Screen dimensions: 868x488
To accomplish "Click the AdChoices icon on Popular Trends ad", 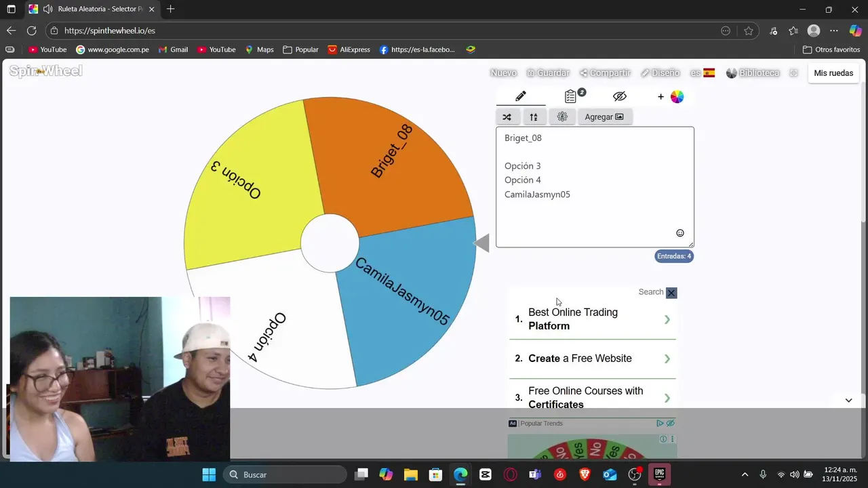I will pos(660,424).
